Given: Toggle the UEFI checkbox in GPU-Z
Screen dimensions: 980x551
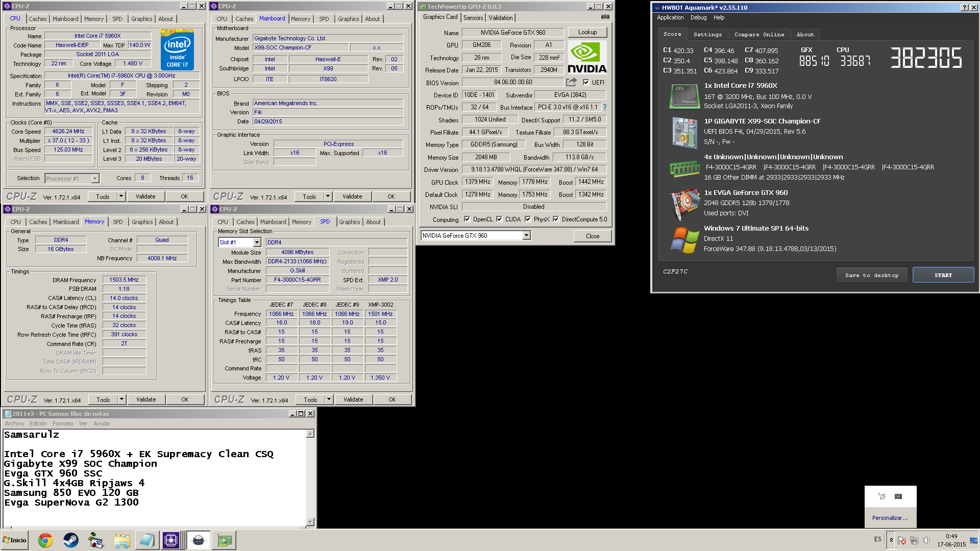Looking at the screenshot, I should point(586,82).
